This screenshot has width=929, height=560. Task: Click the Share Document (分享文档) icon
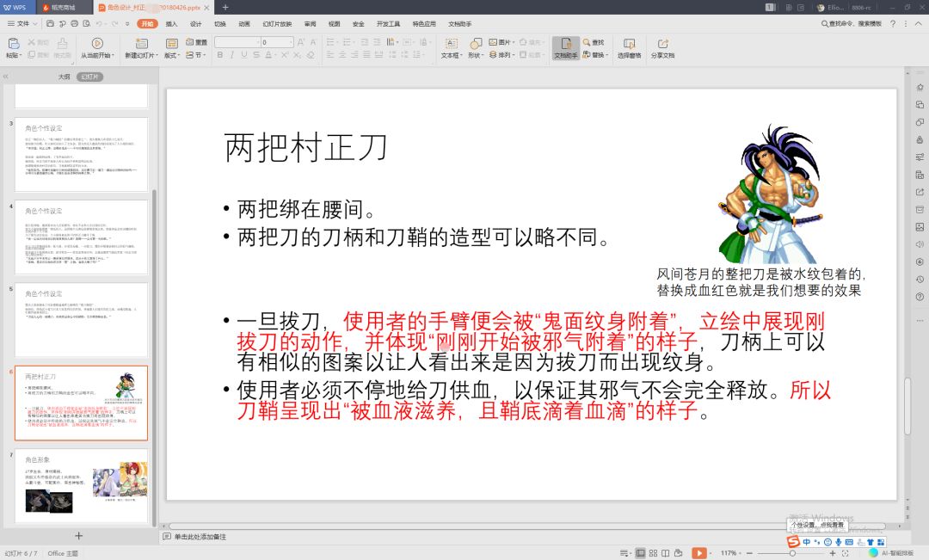[662, 44]
